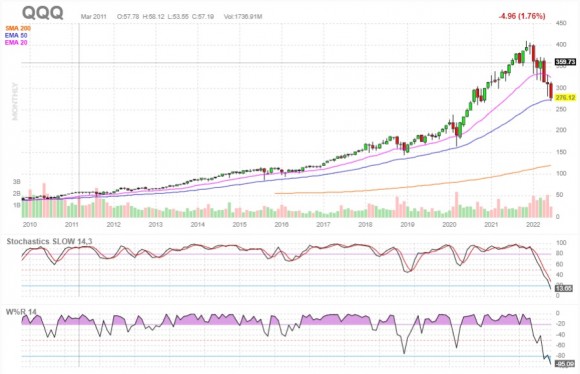Click the 2022 year axis label
This screenshot has height=374, width=580.
(x=533, y=225)
